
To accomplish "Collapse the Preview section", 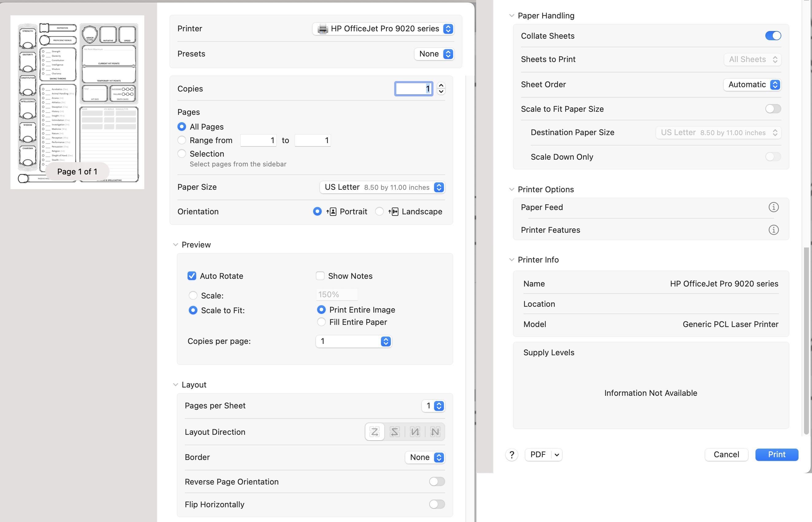I will coord(176,245).
